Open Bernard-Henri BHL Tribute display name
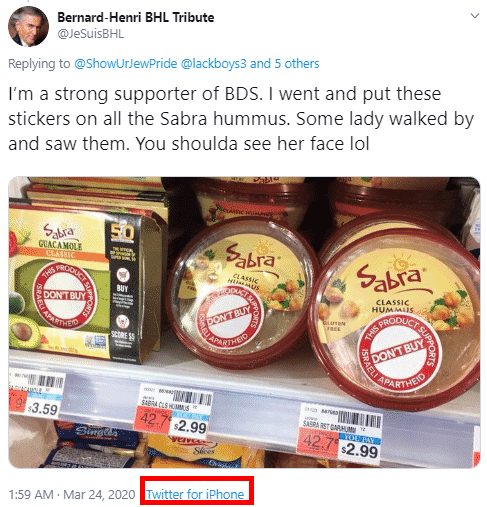This screenshot has width=487, height=507. click(x=136, y=17)
